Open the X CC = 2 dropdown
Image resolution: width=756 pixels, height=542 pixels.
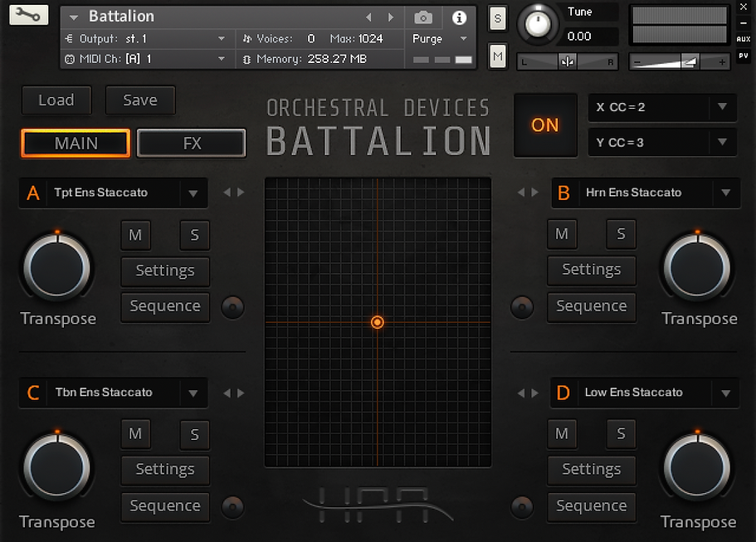tap(662, 107)
